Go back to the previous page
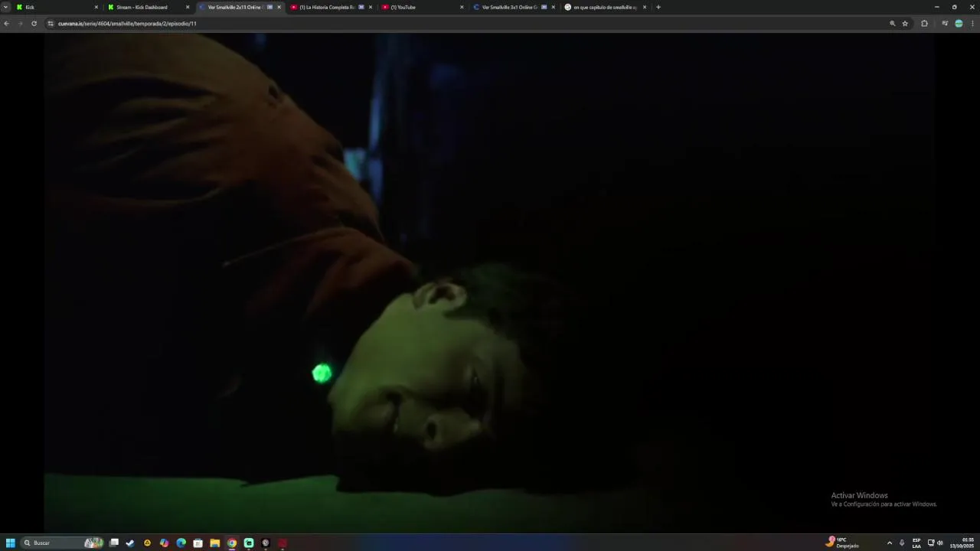The image size is (980, 551). tap(6, 24)
